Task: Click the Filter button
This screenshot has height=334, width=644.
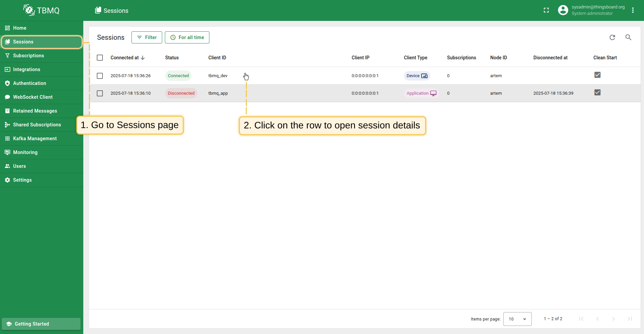Action: [147, 37]
